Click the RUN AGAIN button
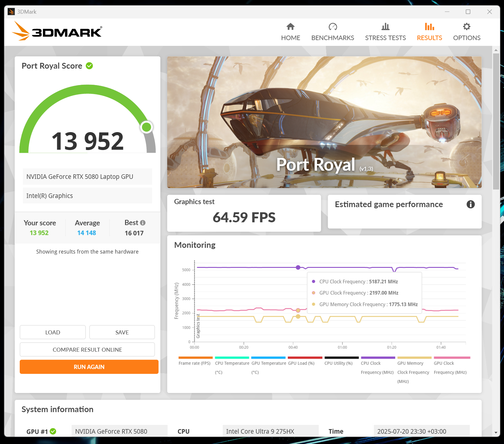This screenshot has height=444, width=504. (89, 367)
